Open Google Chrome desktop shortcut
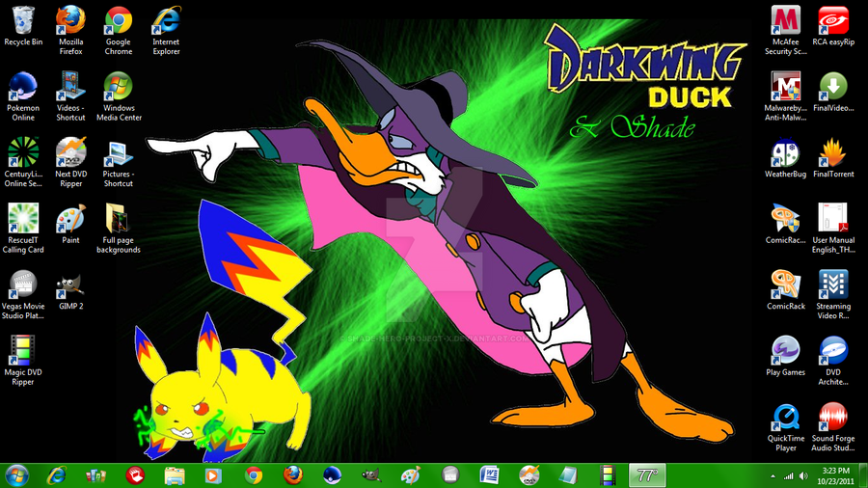Screen dimensions: 868x488 (x=119, y=31)
